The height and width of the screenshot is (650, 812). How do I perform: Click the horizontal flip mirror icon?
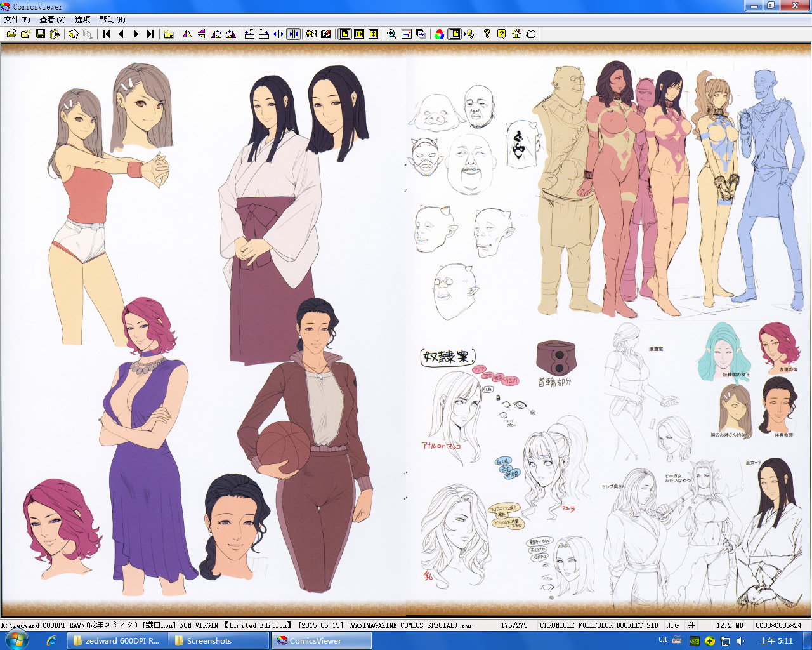pos(187,34)
